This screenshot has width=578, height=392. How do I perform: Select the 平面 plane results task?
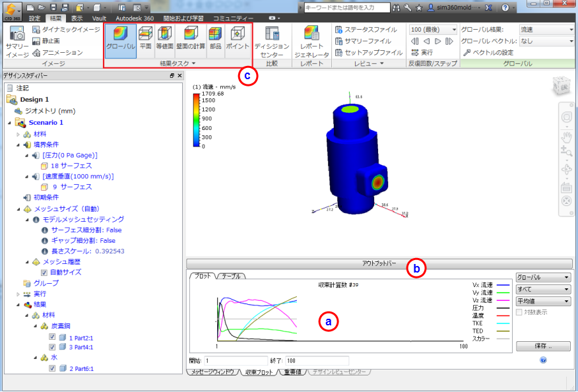tap(146, 42)
